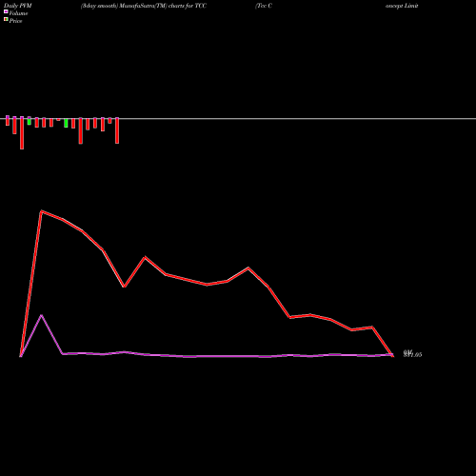
Task: Click the peak of the purple volume line
Action: coord(41,315)
